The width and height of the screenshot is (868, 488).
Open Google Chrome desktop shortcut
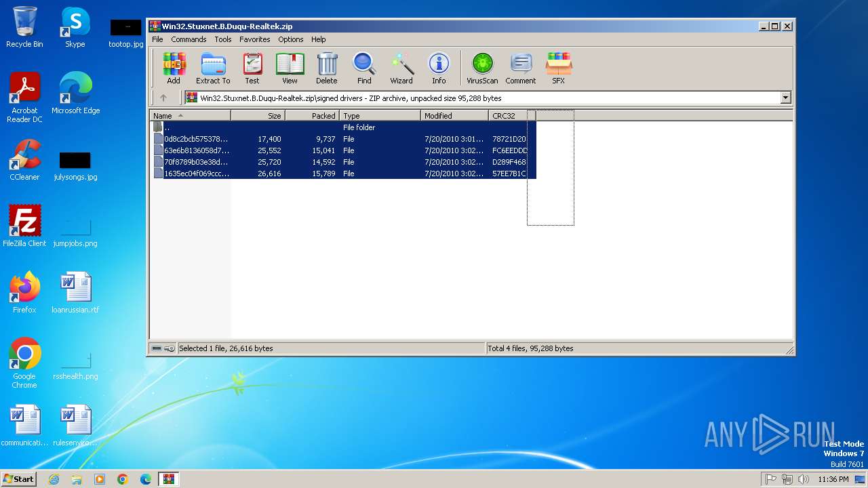point(24,363)
